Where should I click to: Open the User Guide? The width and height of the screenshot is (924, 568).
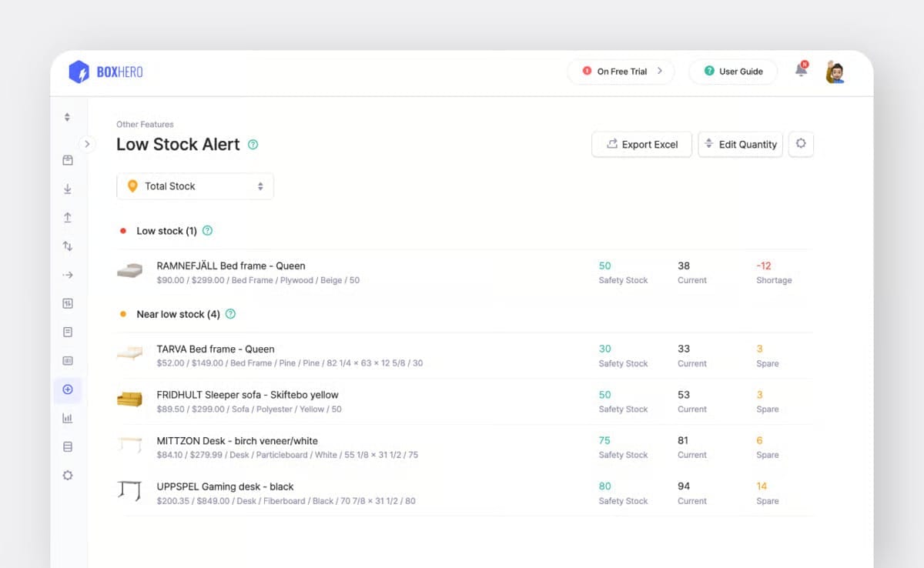[733, 72]
